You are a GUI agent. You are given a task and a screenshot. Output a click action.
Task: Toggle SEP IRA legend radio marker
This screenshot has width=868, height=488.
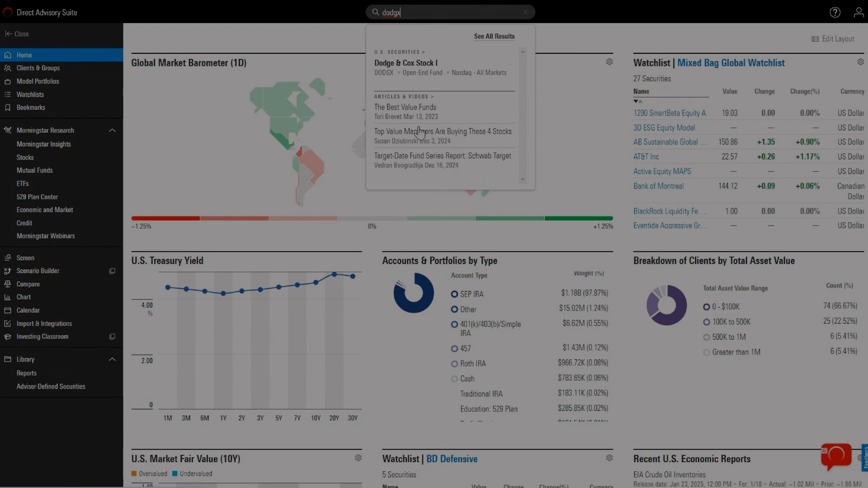[x=454, y=294]
